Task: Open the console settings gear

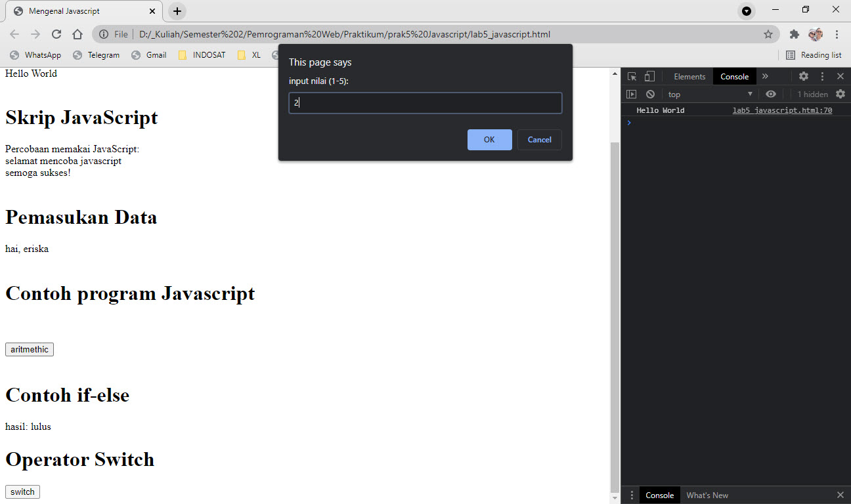Action: click(x=841, y=94)
